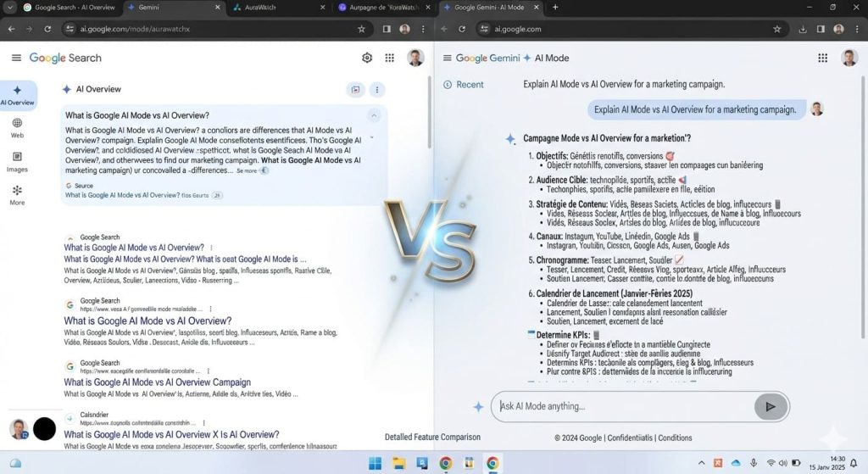The height and width of the screenshot is (474, 868).
Task: Reload page in right browser window
Action: click(462, 29)
